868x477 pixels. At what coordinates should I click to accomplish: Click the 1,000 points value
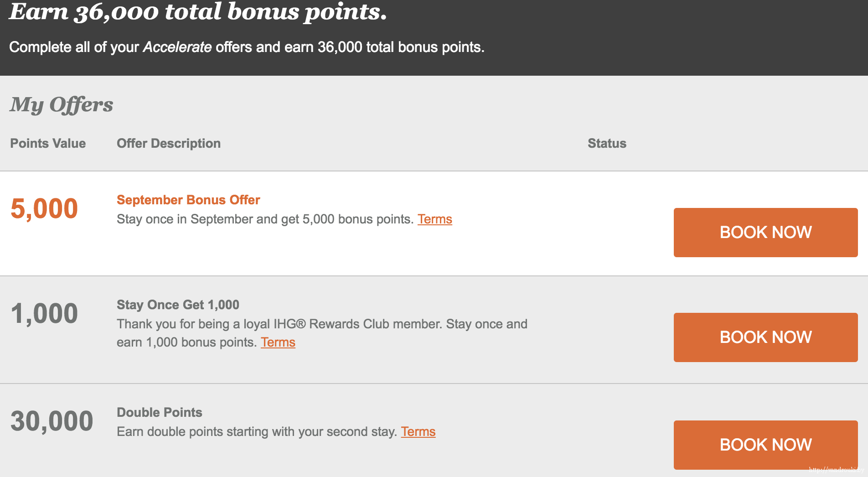pyautogui.click(x=44, y=314)
